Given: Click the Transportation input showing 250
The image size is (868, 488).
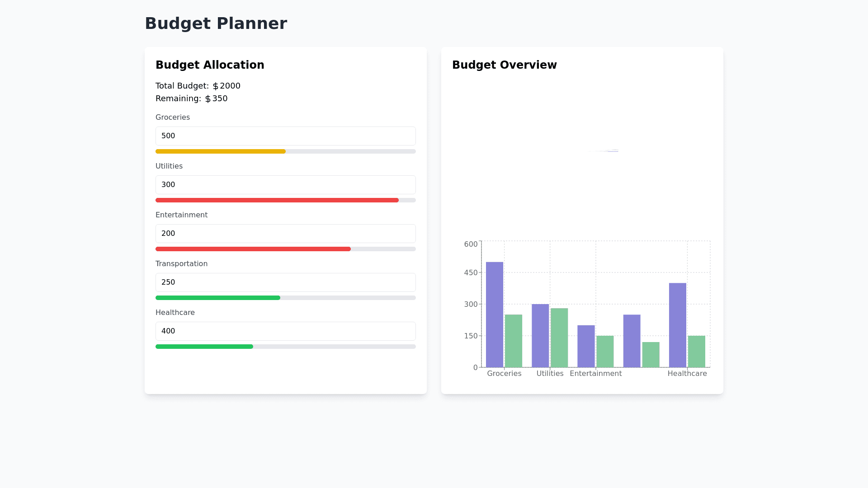Looking at the screenshot, I should point(285,282).
